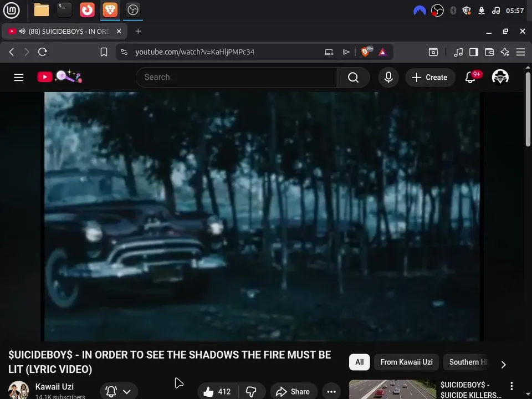Bookmark this page
The height and width of the screenshot is (399, 532).
pyautogui.click(x=104, y=52)
